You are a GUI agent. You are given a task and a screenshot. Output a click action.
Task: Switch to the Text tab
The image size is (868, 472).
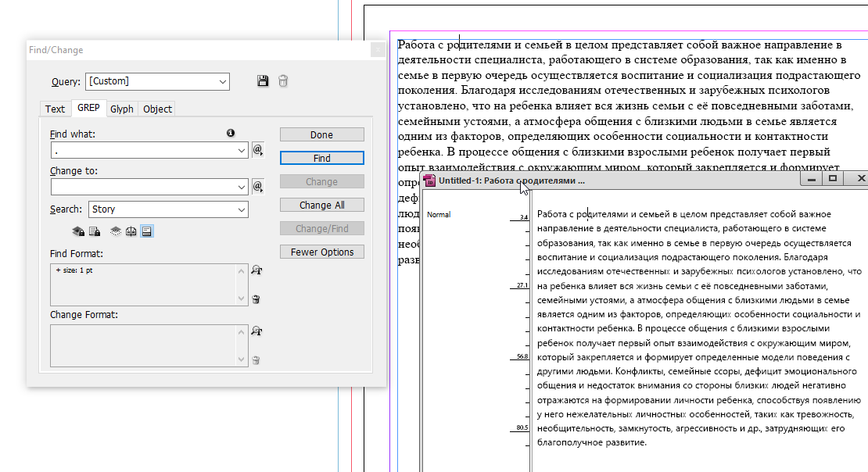click(55, 109)
